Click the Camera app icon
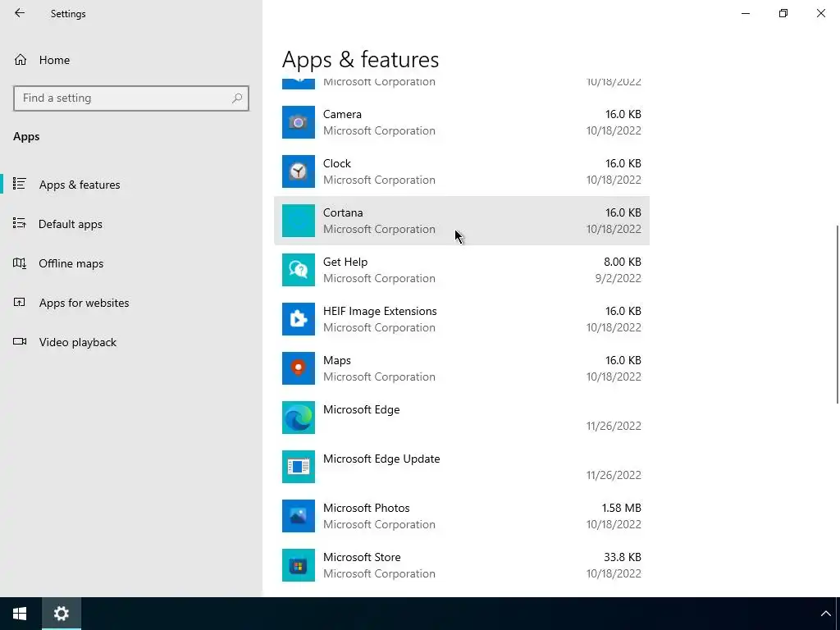This screenshot has width=840, height=630. [x=299, y=122]
